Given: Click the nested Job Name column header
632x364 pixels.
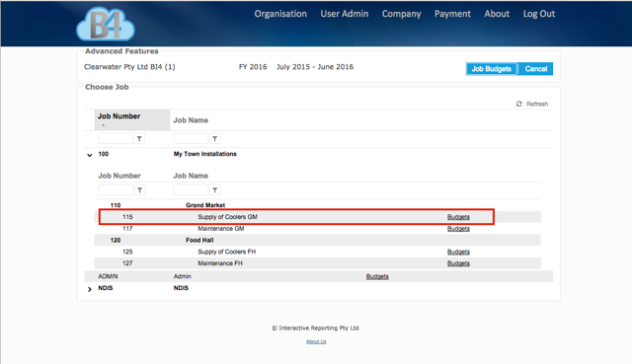Looking at the screenshot, I should pyautogui.click(x=191, y=176).
